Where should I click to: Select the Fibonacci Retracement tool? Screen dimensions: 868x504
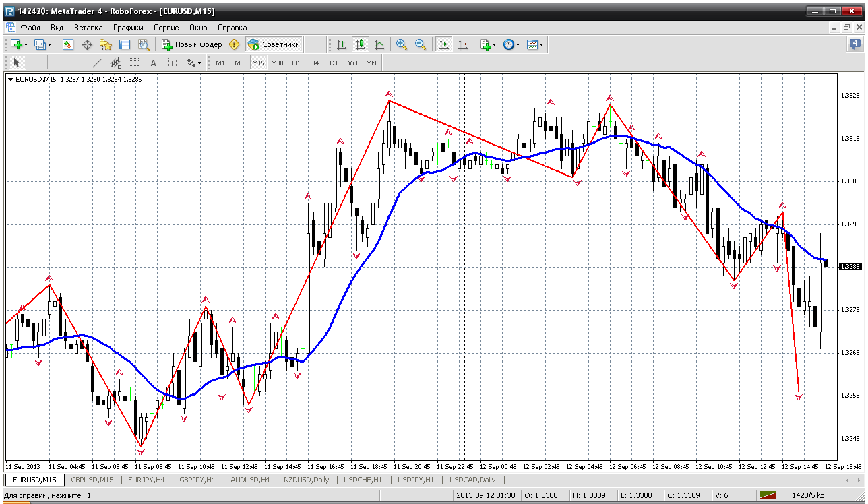[134, 63]
